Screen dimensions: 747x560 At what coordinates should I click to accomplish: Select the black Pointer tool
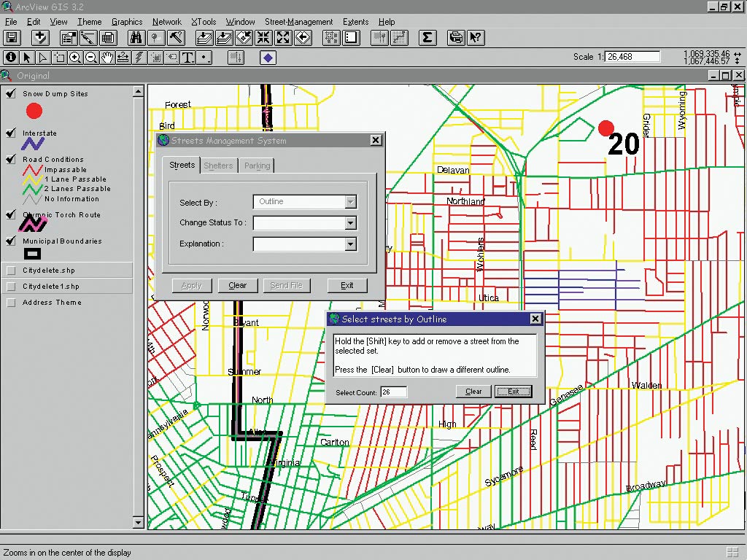pos(27,58)
